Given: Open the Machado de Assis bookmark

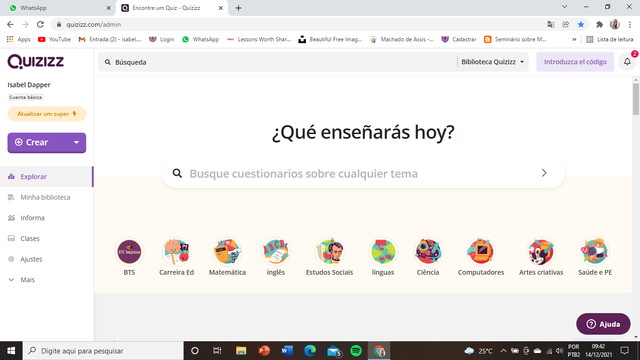Looking at the screenshot, I should [x=402, y=40].
